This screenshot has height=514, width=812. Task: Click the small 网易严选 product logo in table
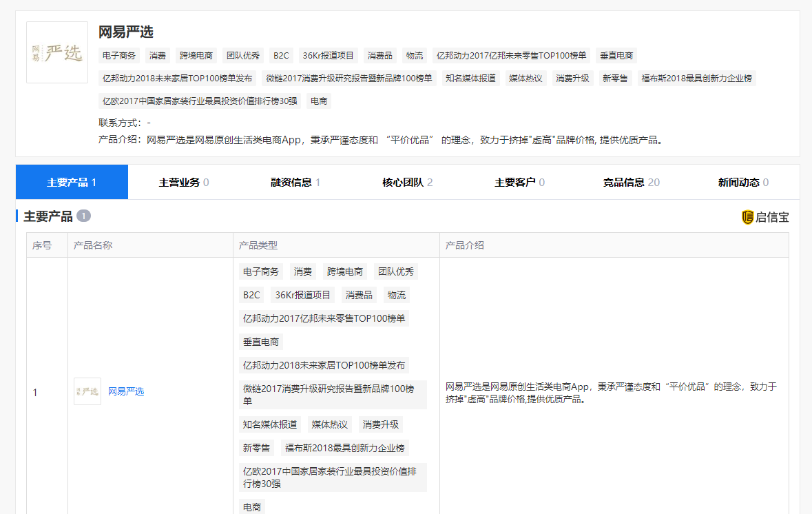87,391
